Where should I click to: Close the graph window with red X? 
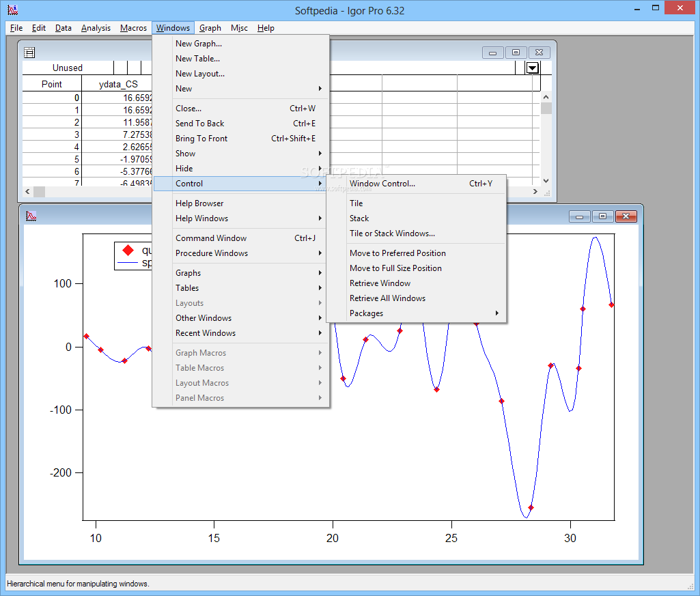tap(626, 216)
